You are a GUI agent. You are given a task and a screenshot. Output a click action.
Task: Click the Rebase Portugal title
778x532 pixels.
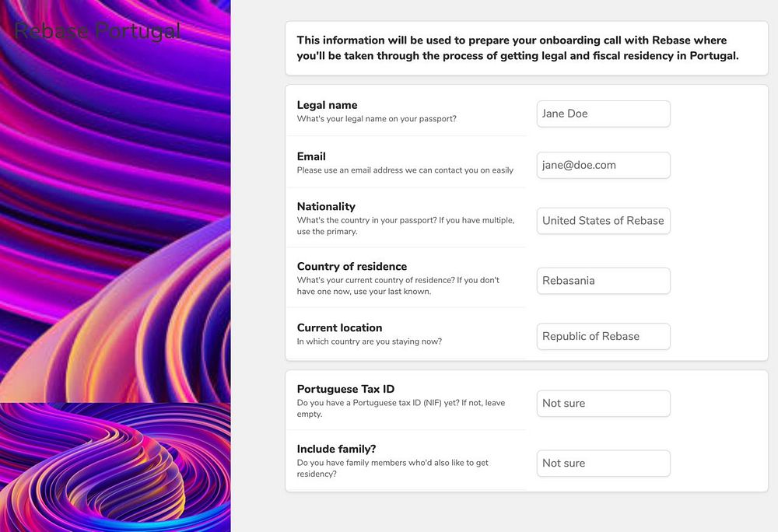pyautogui.click(x=97, y=31)
